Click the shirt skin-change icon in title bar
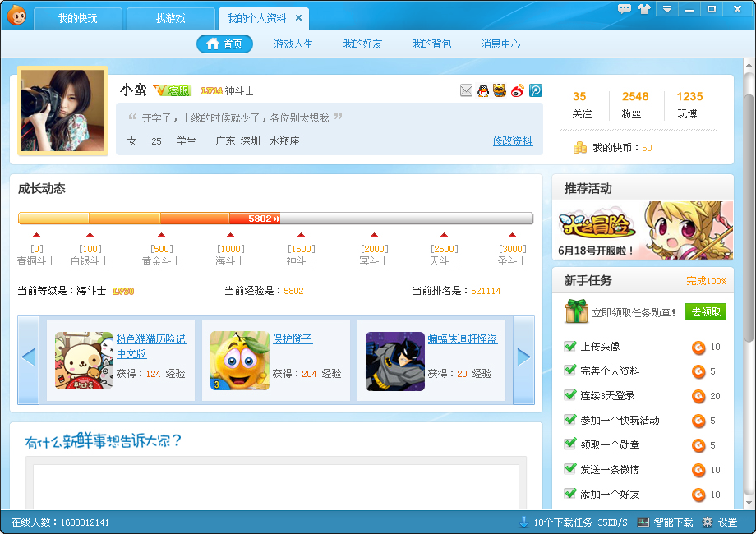 (643, 9)
